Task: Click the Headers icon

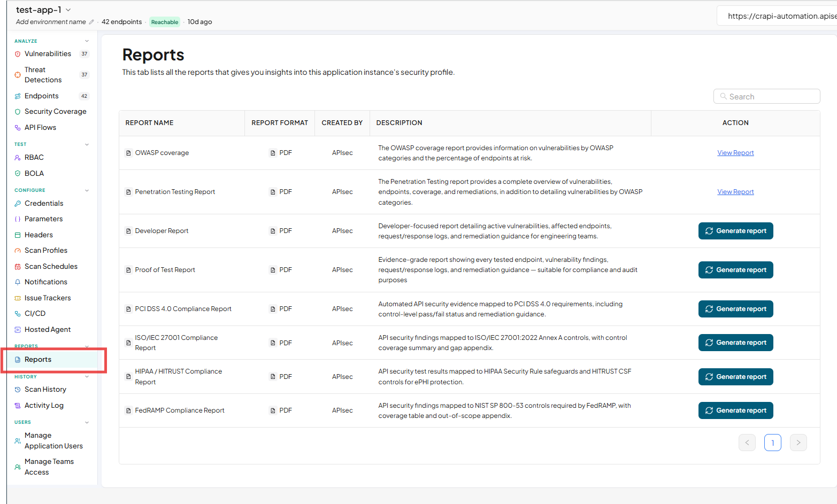Action: [x=18, y=235]
